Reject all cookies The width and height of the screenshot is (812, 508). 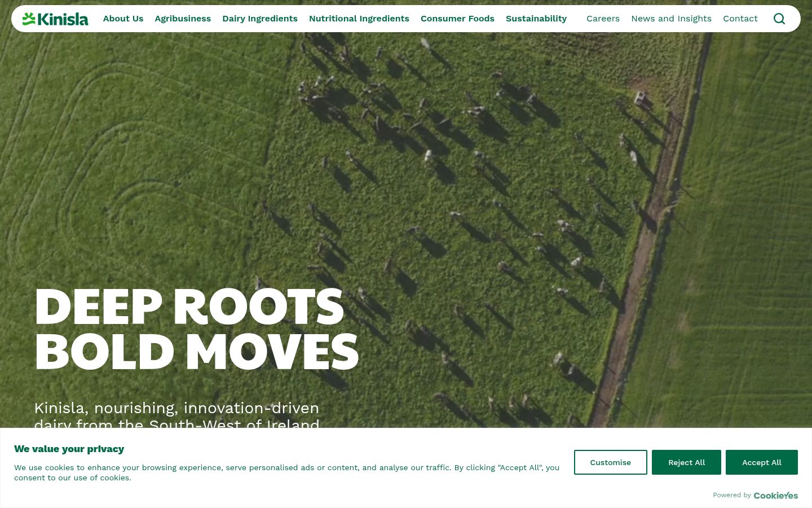click(x=686, y=462)
